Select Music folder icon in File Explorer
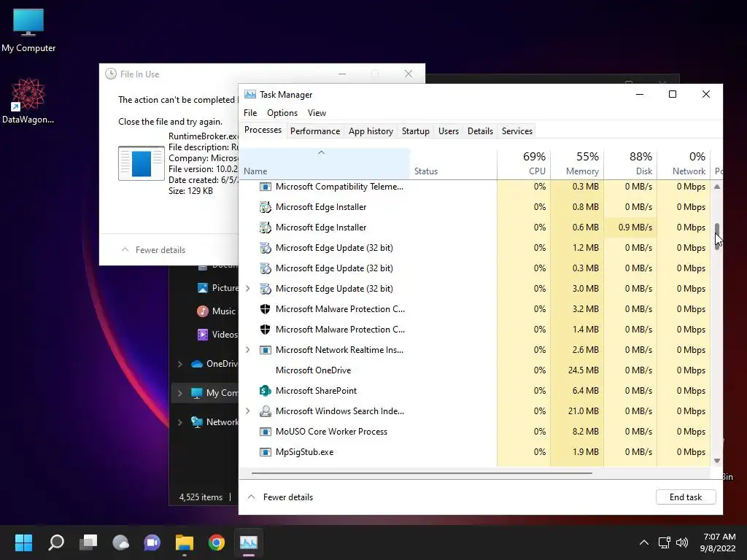 (x=203, y=311)
